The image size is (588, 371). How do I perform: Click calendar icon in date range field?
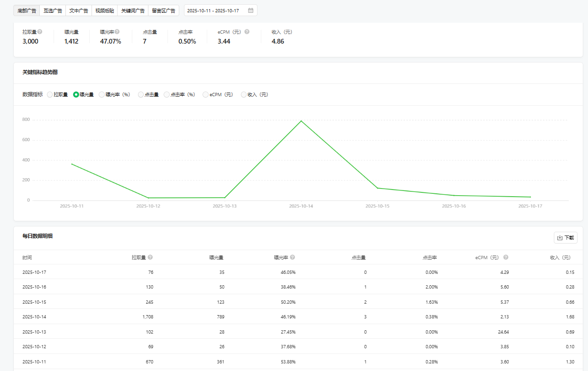pyautogui.click(x=250, y=10)
